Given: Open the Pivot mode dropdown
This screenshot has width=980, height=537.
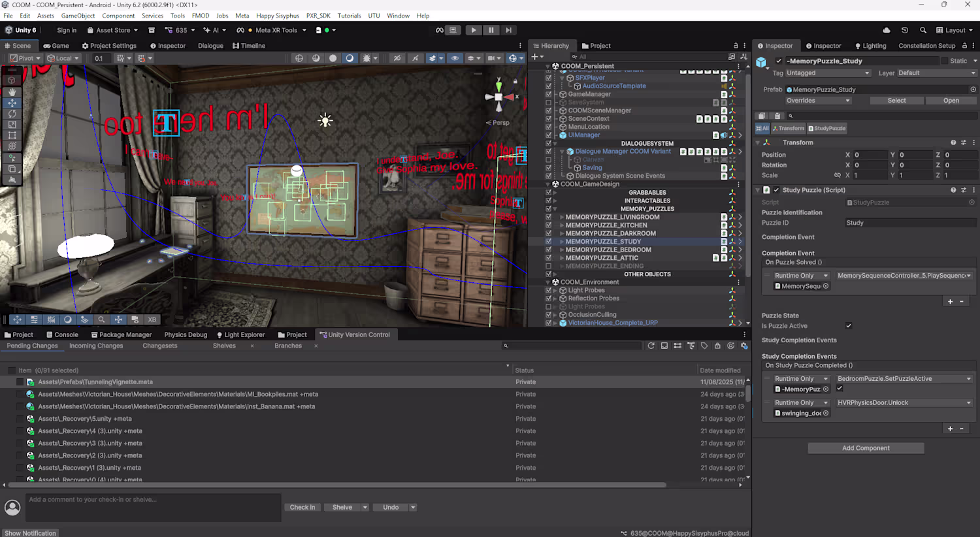Looking at the screenshot, I should point(25,58).
